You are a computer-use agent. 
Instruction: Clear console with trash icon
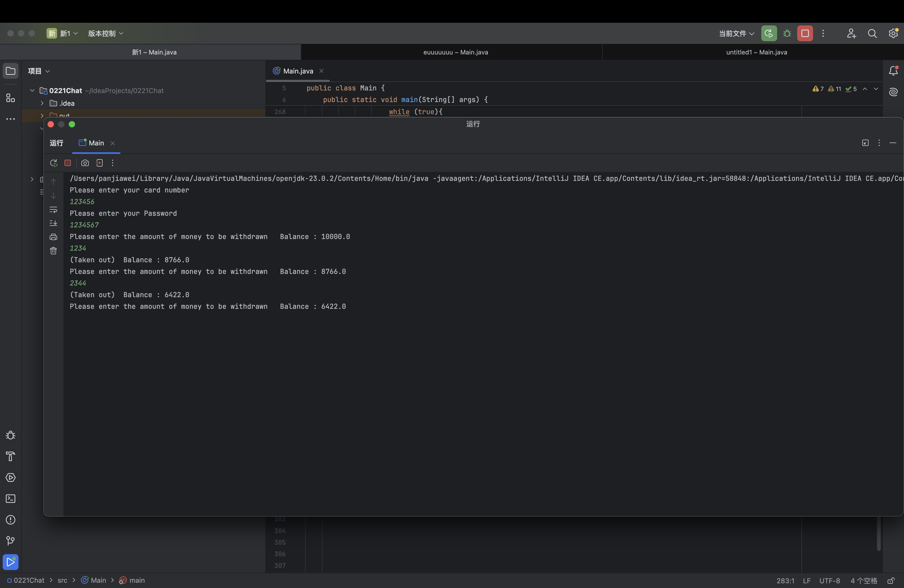53,251
